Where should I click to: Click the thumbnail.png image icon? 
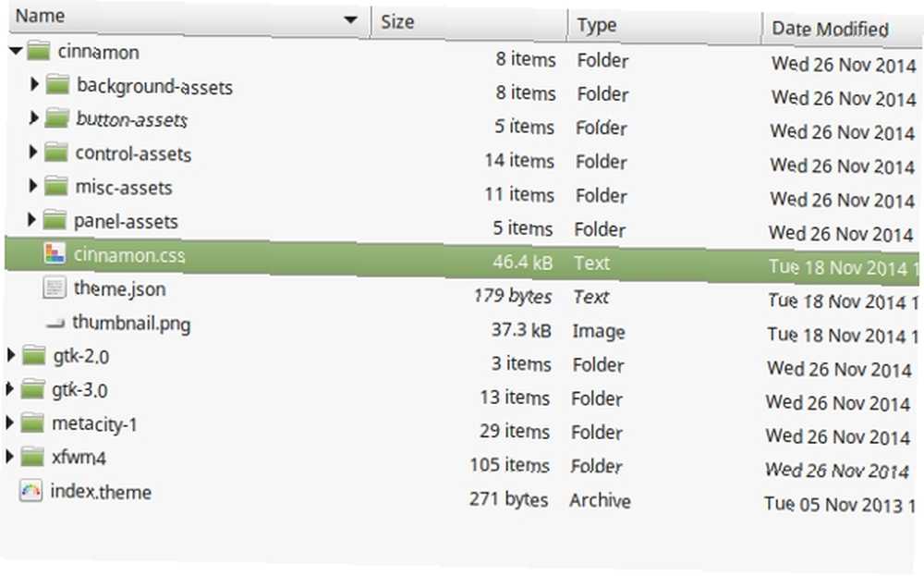pyautogui.click(x=55, y=323)
